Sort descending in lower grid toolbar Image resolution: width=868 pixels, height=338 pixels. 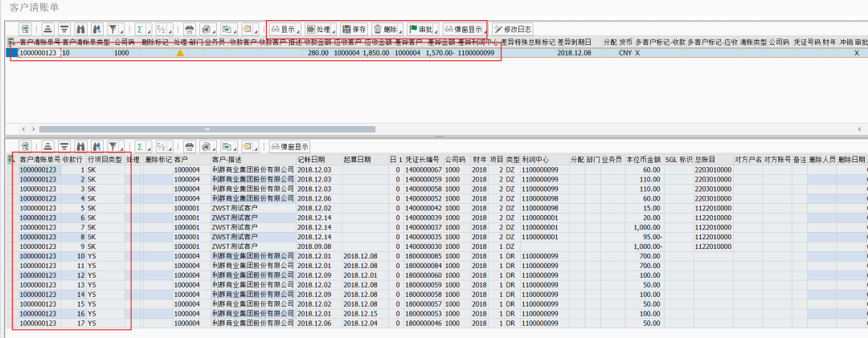click(65, 147)
